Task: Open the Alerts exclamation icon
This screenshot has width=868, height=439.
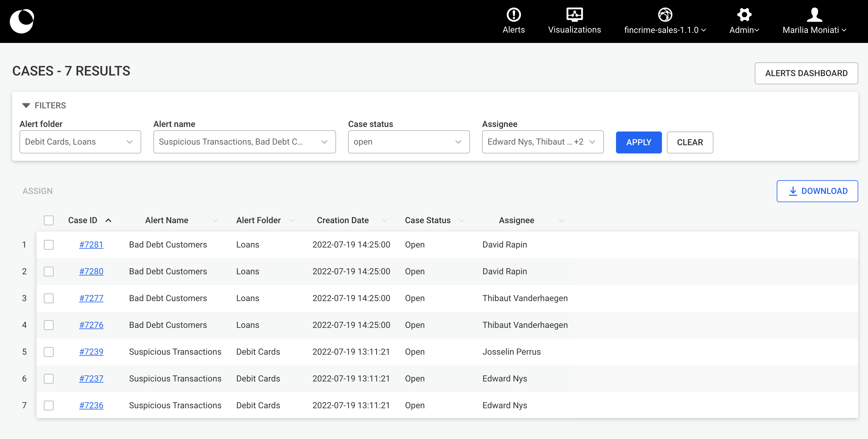Action: click(513, 15)
